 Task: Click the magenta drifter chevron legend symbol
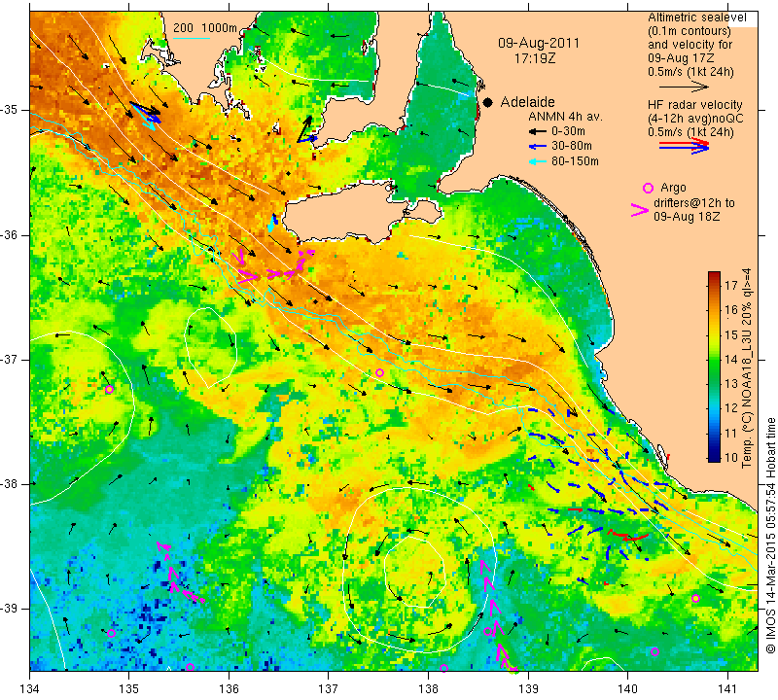[x=639, y=210]
